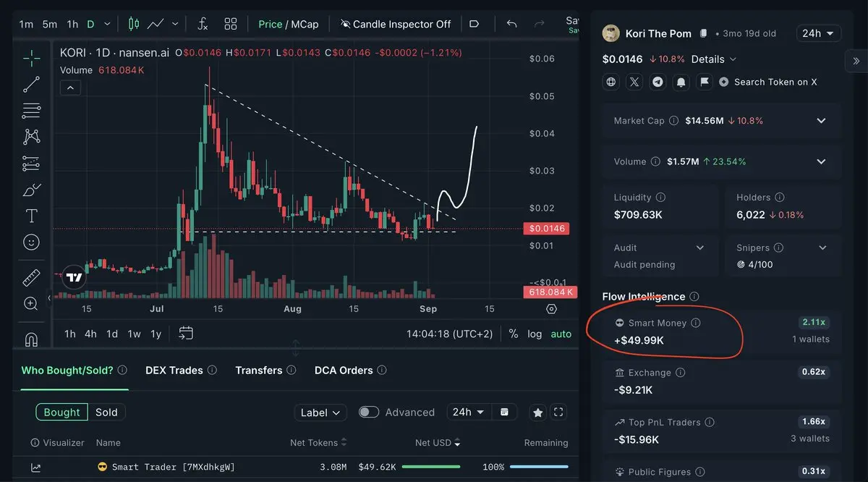The image size is (868, 482).
Task: Select the trend line drawing tool
Action: tap(31, 85)
